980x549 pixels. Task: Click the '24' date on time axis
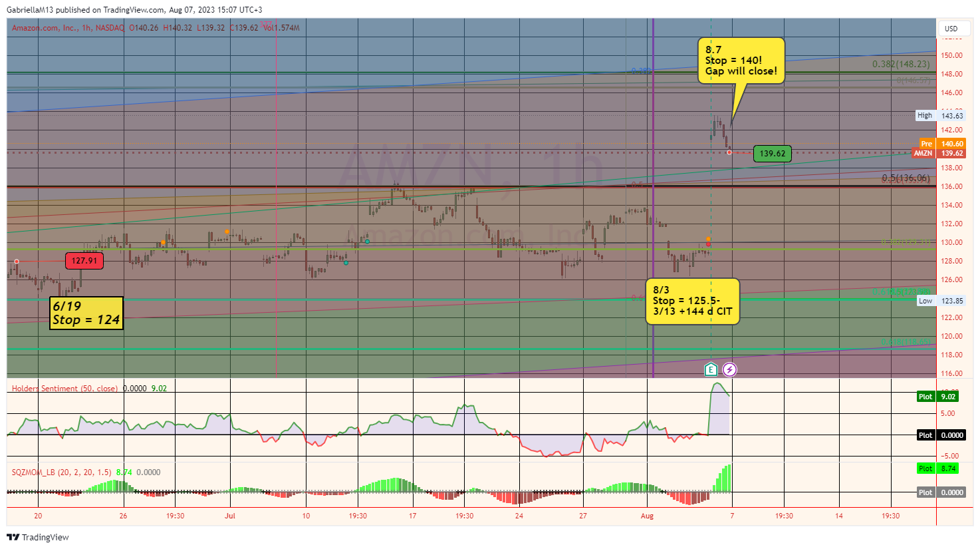pyautogui.click(x=519, y=516)
